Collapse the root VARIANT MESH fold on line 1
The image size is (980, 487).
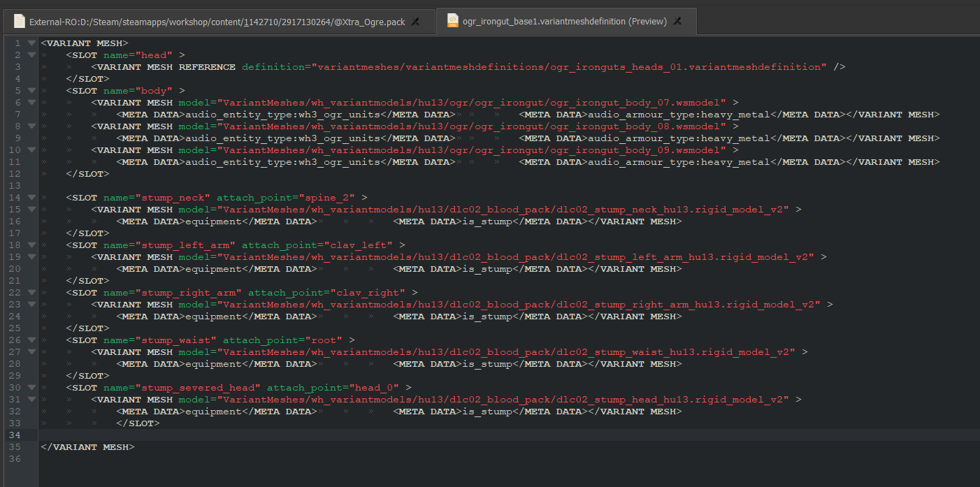pyautogui.click(x=31, y=43)
